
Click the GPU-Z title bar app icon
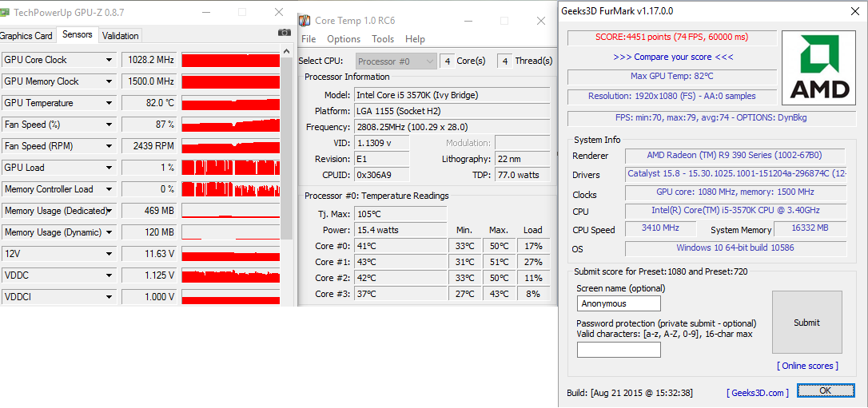[x=5, y=12]
